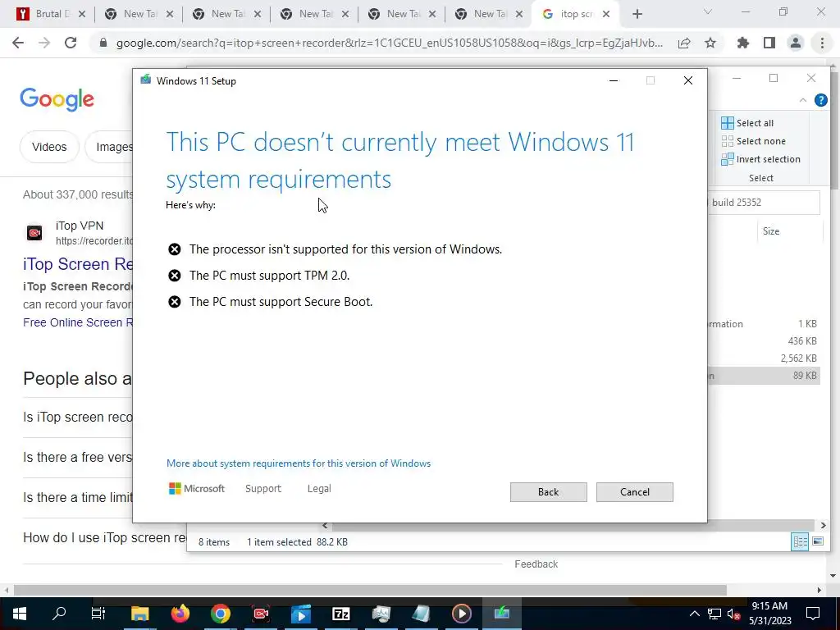Toggle Chrome side panel icon
The height and width of the screenshot is (630, 840).
(769, 43)
